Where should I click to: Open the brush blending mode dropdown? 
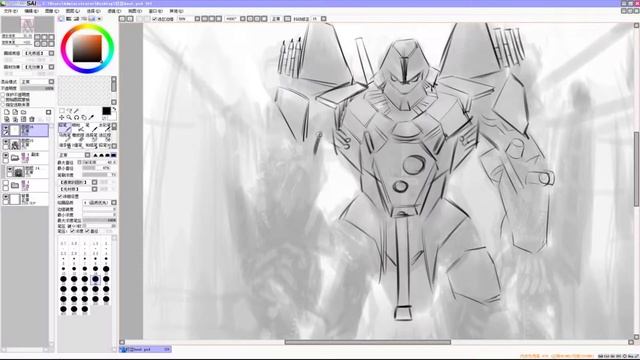point(87,155)
